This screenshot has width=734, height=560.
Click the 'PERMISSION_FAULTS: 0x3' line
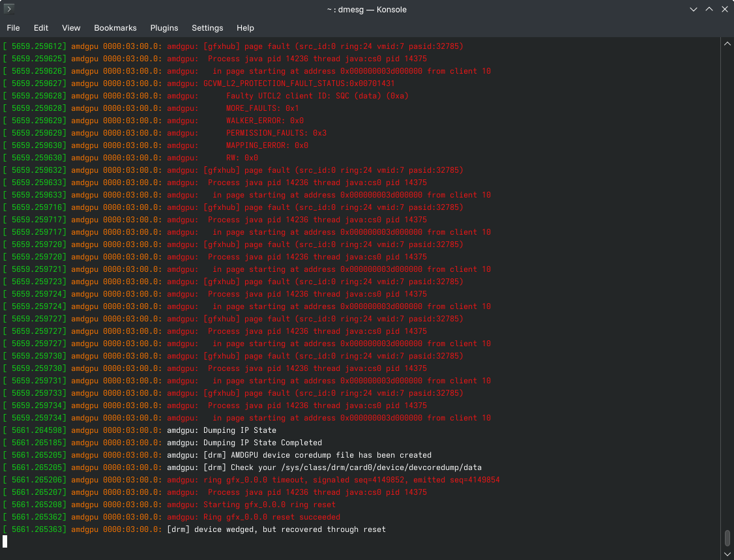276,133
